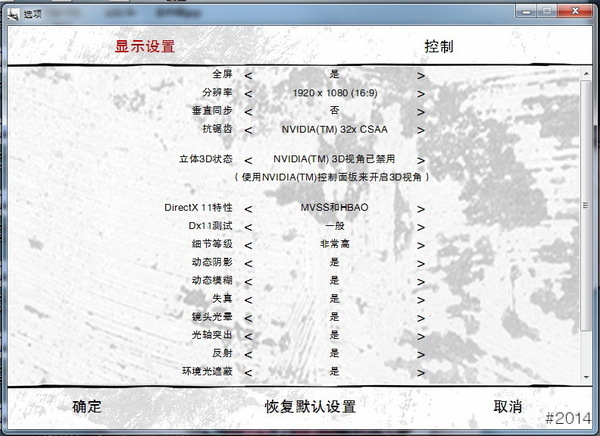Click the window title bar app icon
The width and height of the screenshot is (600, 436).
pyautogui.click(x=13, y=15)
